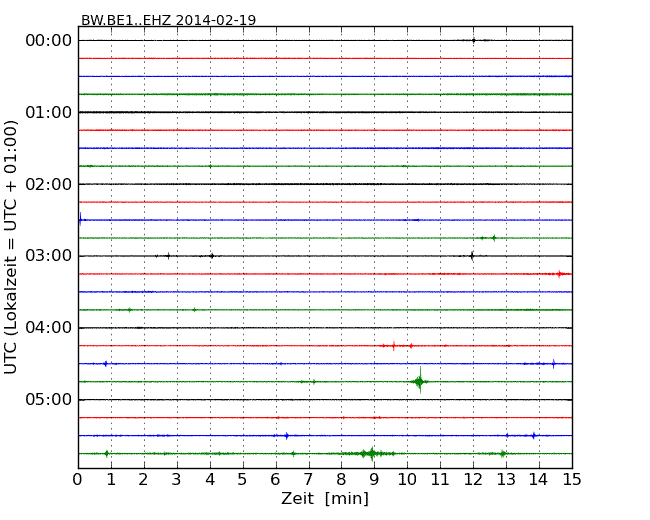Select the 05:00 y-axis time label
Viewport: 650px width, 520px height.
(x=49, y=400)
